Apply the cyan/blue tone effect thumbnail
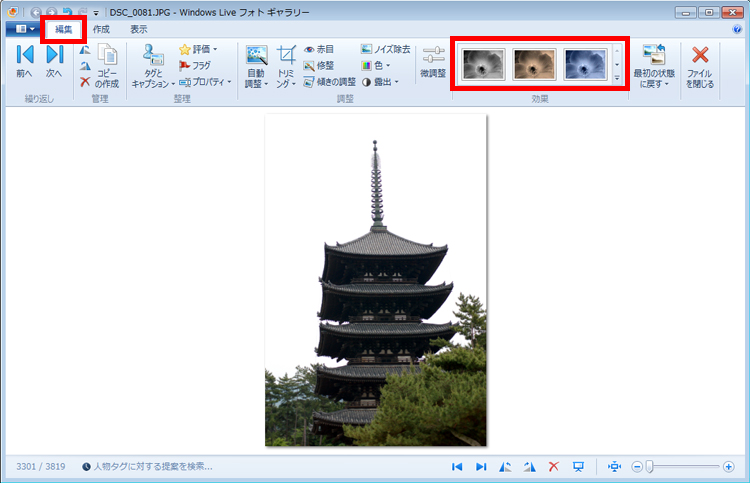The image size is (750, 483). 585,64
